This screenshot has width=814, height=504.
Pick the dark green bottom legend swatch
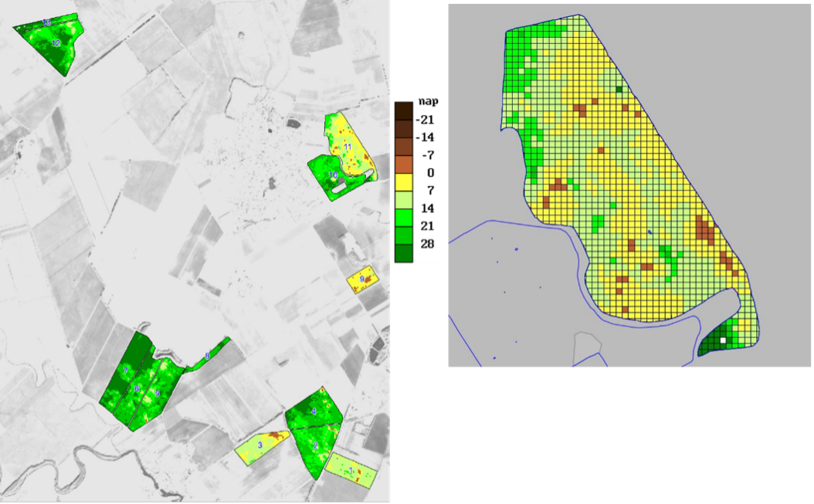coord(404,252)
